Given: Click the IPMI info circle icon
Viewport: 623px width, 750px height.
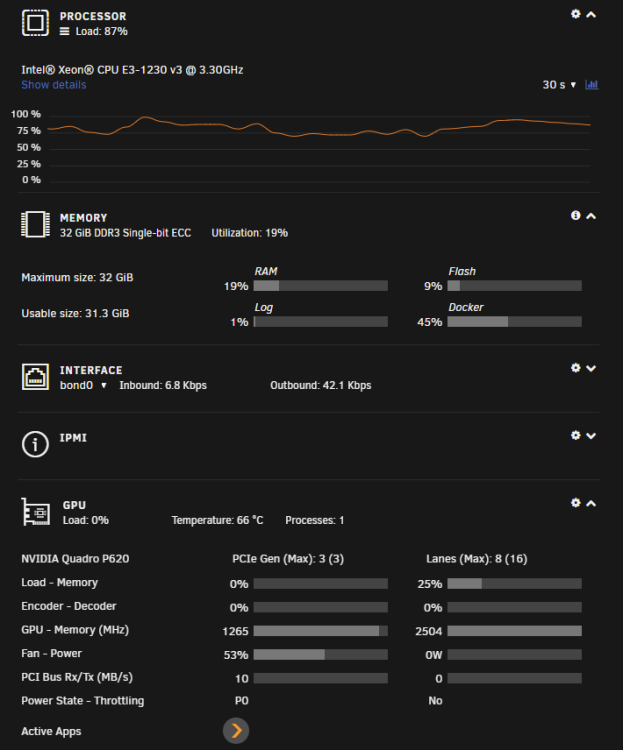Looking at the screenshot, I should pyautogui.click(x=35, y=444).
